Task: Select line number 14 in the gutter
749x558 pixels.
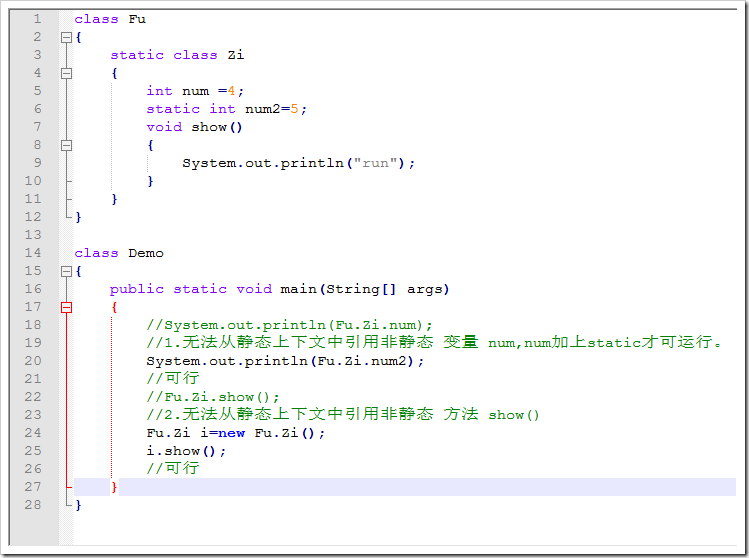Action: coord(33,253)
